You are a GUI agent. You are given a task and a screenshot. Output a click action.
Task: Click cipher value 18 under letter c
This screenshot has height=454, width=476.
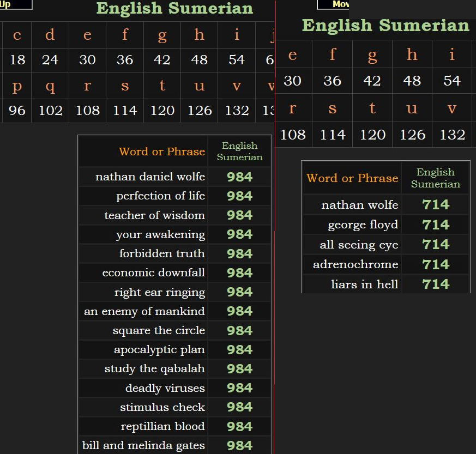17,60
